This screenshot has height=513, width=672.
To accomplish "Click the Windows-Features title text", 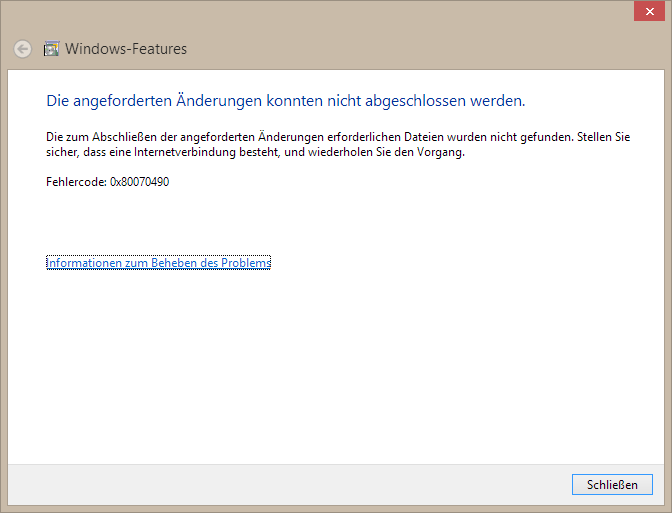I will (126, 48).
